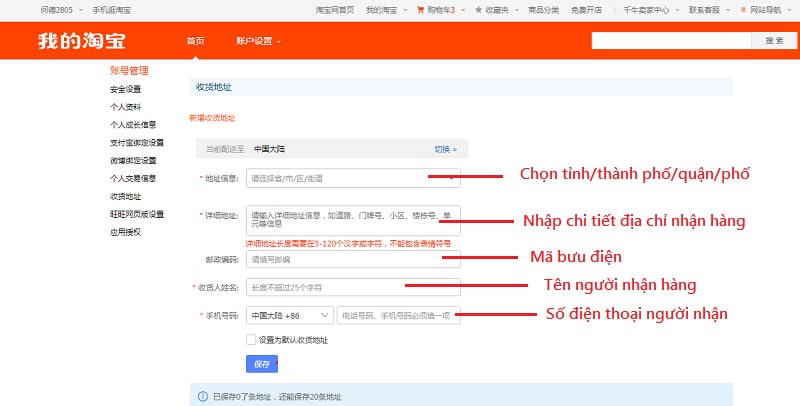Click the blue 保存 save button
Viewport: 800px width, 406px height.
(262, 364)
